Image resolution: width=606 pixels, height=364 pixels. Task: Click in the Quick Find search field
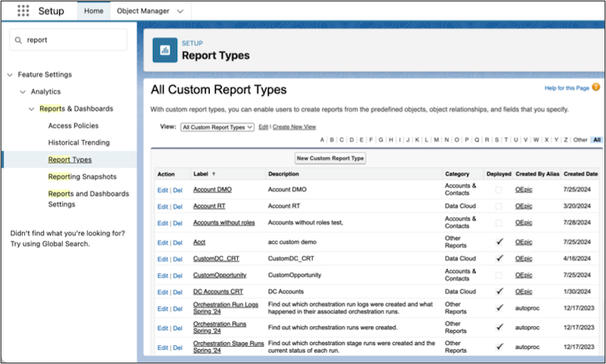tap(72, 42)
